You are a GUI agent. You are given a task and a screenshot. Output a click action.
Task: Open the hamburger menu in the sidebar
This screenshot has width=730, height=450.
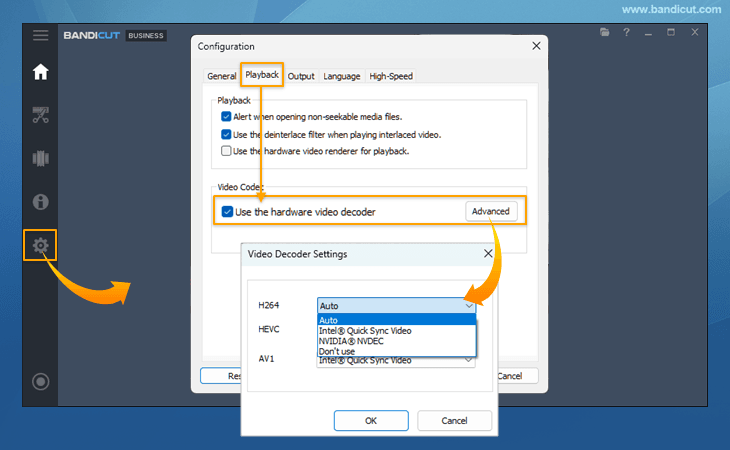click(x=40, y=35)
